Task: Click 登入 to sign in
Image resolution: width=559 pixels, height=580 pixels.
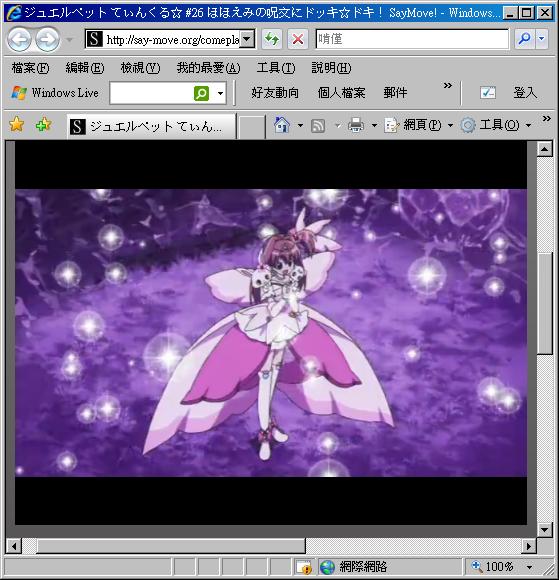Action: click(x=525, y=93)
